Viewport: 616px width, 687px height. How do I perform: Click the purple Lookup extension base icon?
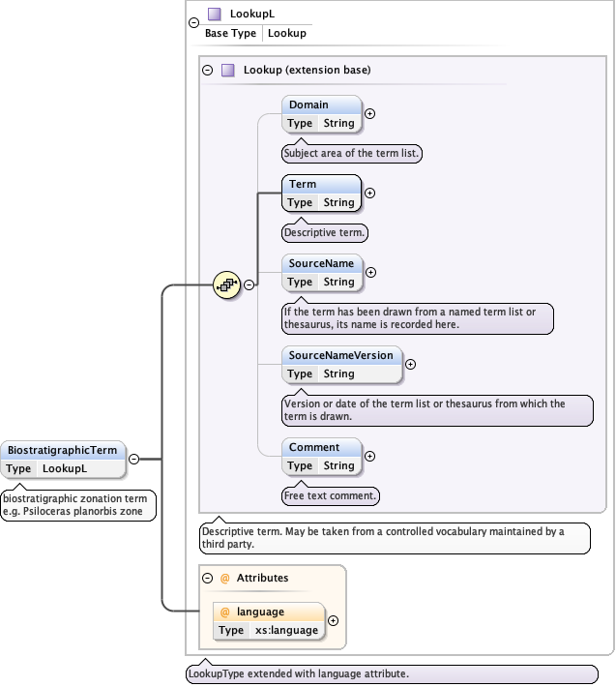pyautogui.click(x=228, y=70)
